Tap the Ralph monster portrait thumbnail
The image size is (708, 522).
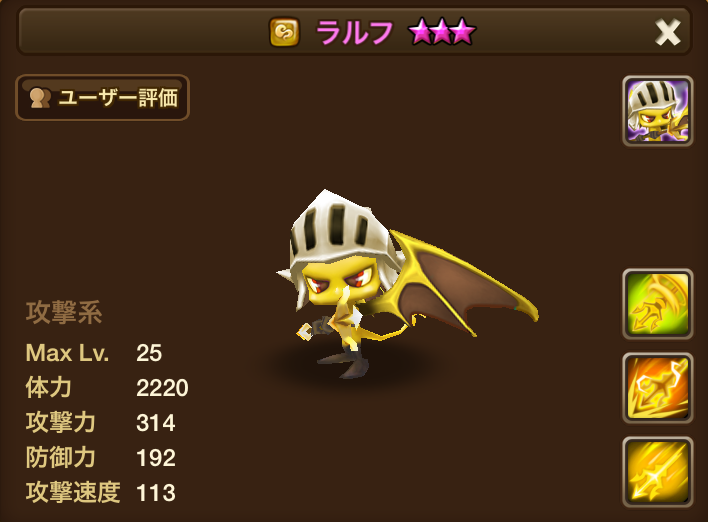tap(657, 111)
